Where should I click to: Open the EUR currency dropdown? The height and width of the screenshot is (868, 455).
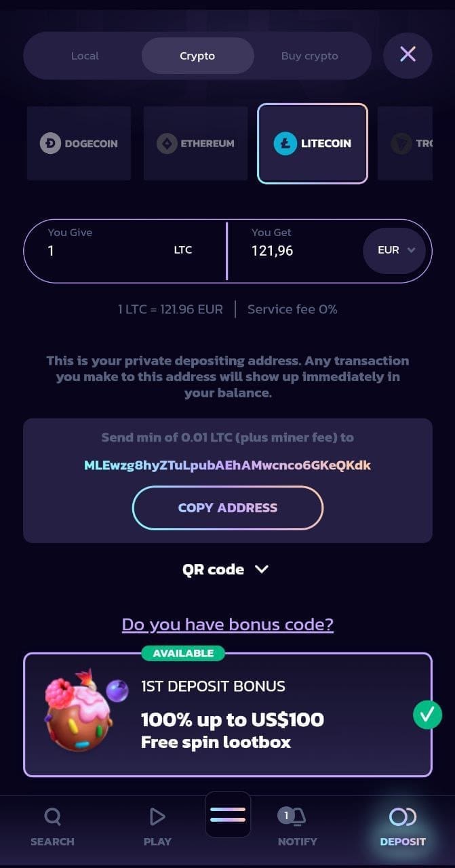[x=396, y=250]
